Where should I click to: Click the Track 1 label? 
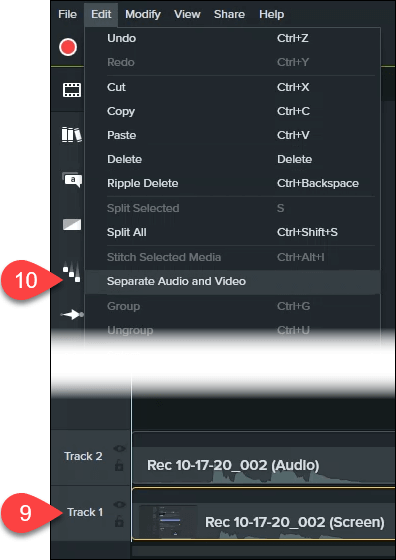pyautogui.click(x=85, y=512)
